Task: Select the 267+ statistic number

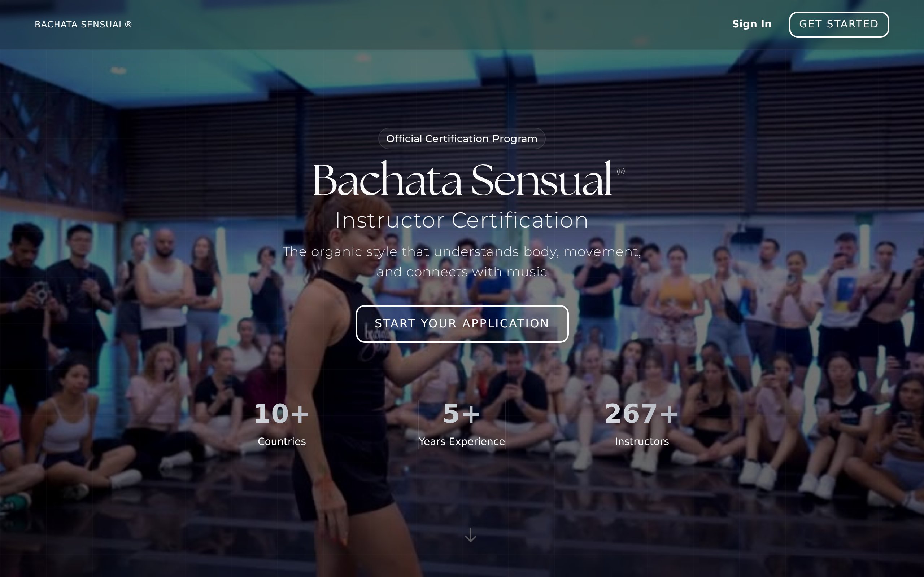Action: click(x=642, y=414)
